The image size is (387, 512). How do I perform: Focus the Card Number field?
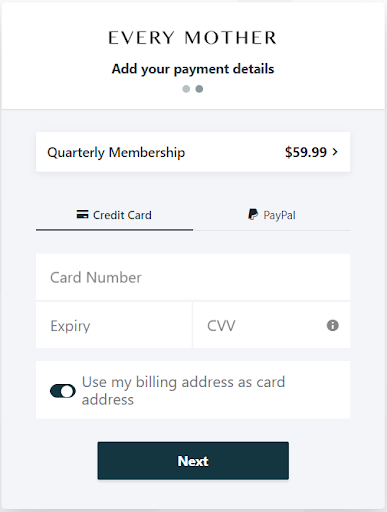(193, 277)
